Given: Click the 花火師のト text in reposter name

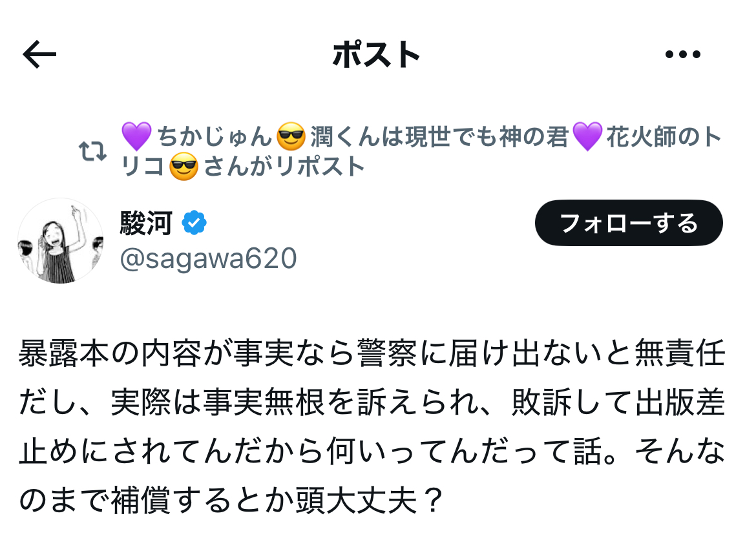Looking at the screenshot, I should pyautogui.click(x=664, y=136).
